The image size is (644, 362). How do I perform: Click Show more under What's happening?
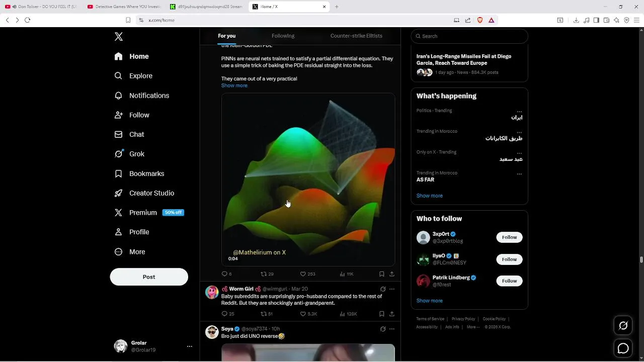coord(430,196)
